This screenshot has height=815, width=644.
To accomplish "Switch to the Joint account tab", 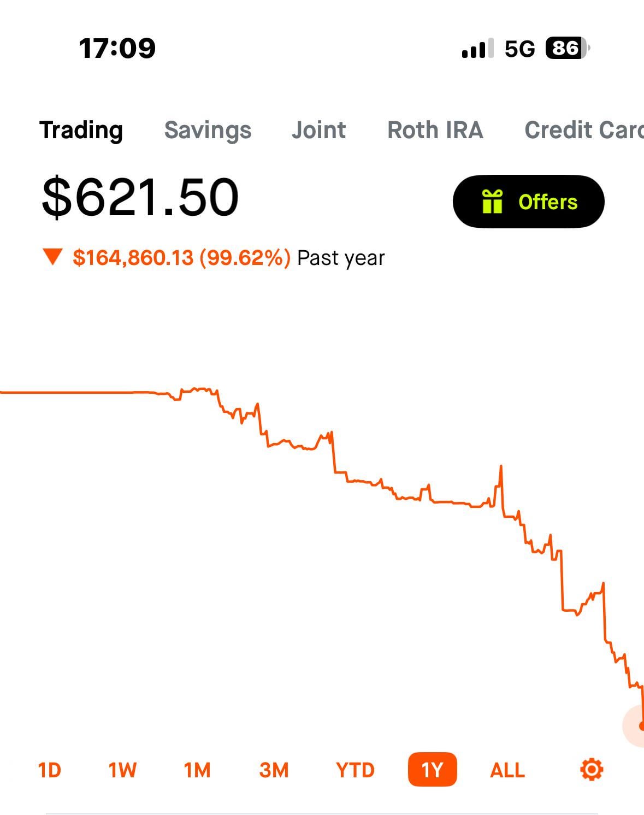I will tap(318, 131).
